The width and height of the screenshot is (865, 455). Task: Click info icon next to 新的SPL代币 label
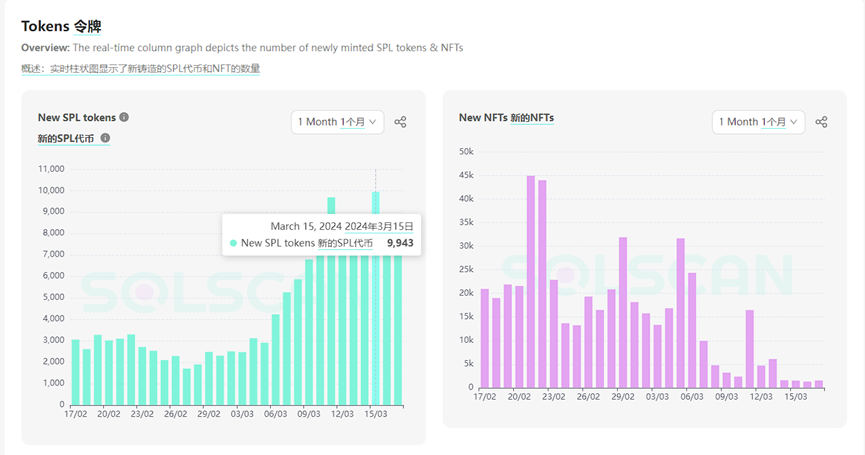click(x=105, y=138)
